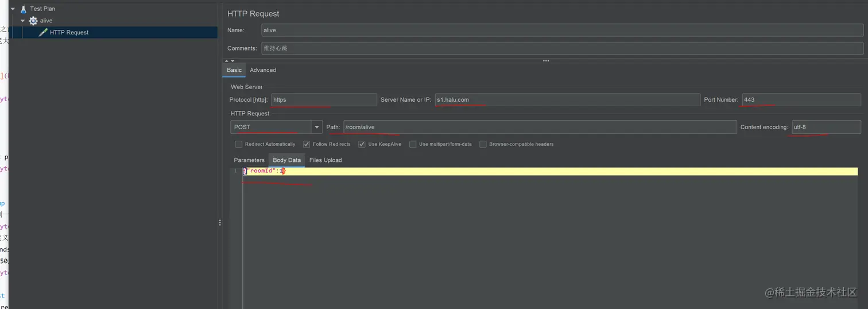
Task: Switch to the Basic tab
Action: point(234,70)
